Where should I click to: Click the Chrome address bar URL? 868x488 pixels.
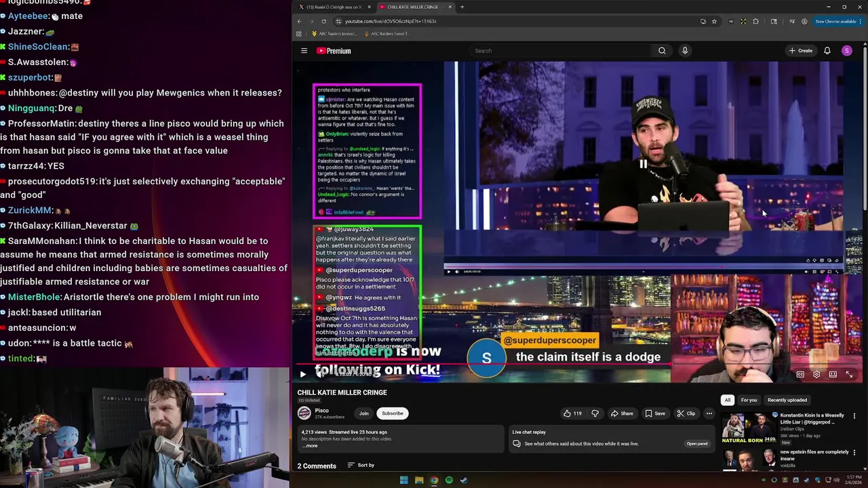(391, 21)
